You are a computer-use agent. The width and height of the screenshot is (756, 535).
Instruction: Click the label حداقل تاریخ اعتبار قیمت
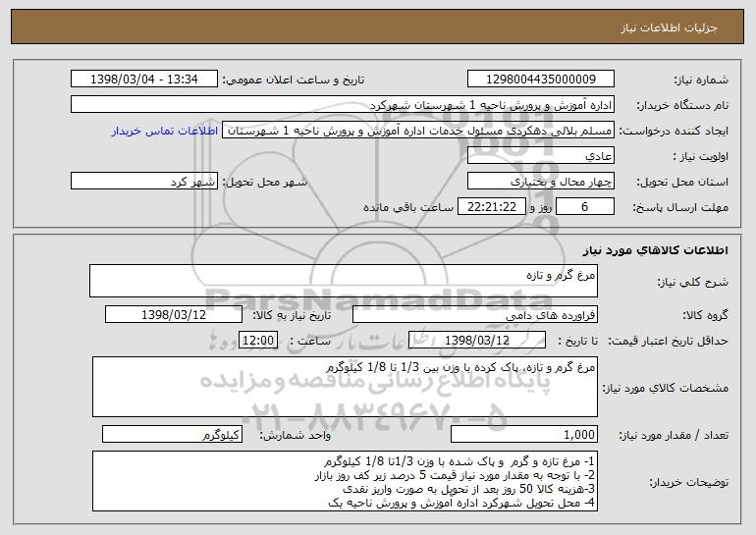pyautogui.click(x=669, y=341)
